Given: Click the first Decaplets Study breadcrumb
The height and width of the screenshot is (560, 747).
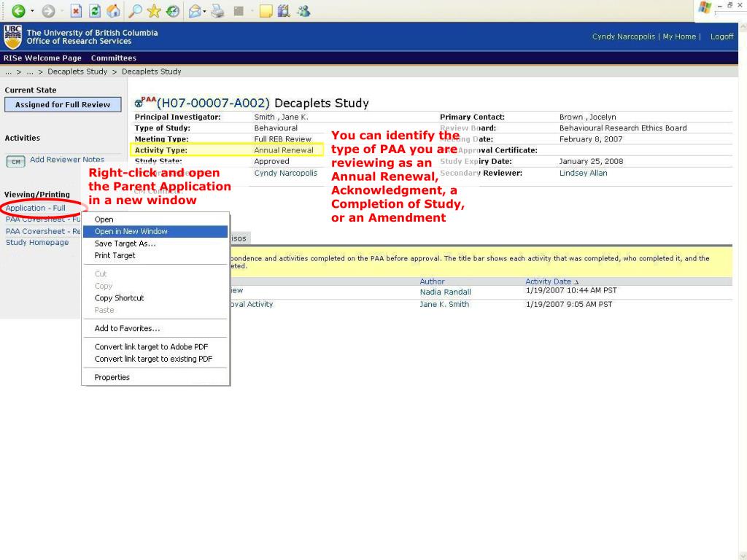Looking at the screenshot, I should [x=77, y=71].
